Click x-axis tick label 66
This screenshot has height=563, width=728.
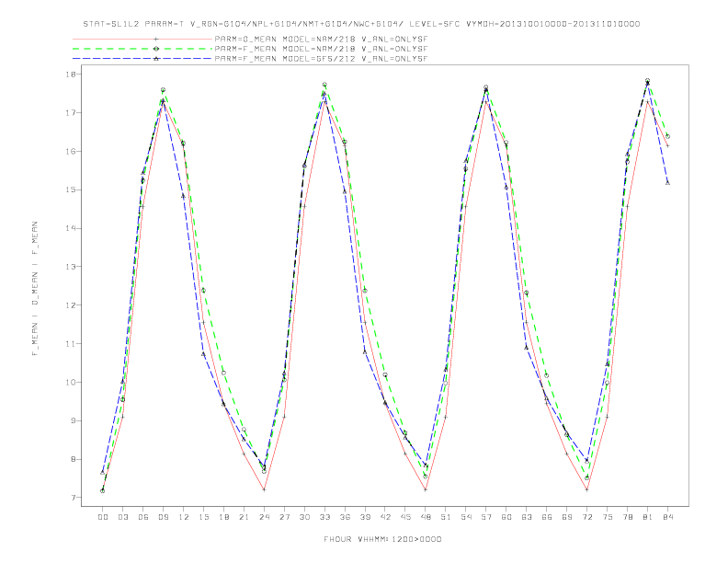547,517
